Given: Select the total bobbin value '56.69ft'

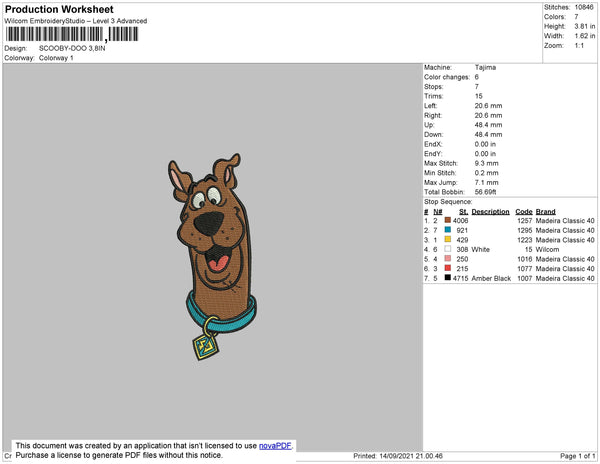Looking at the screenshot, I should tap(486, 192).
